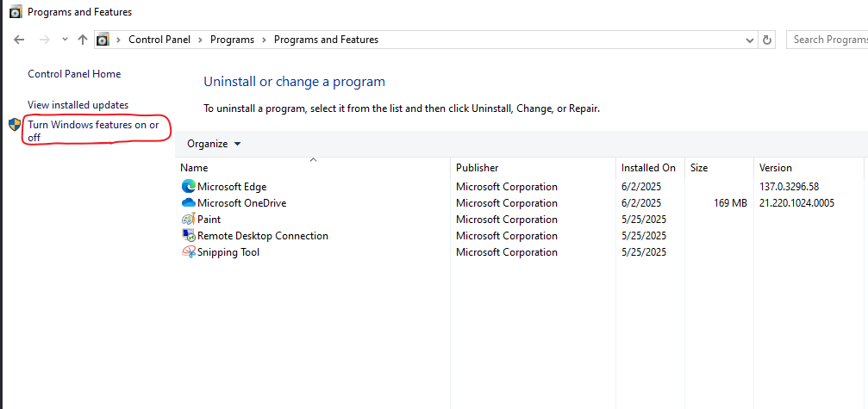Click the address bar Control Panel icon
Viewport: 868px width, 409px height.
tap(103, 40)
